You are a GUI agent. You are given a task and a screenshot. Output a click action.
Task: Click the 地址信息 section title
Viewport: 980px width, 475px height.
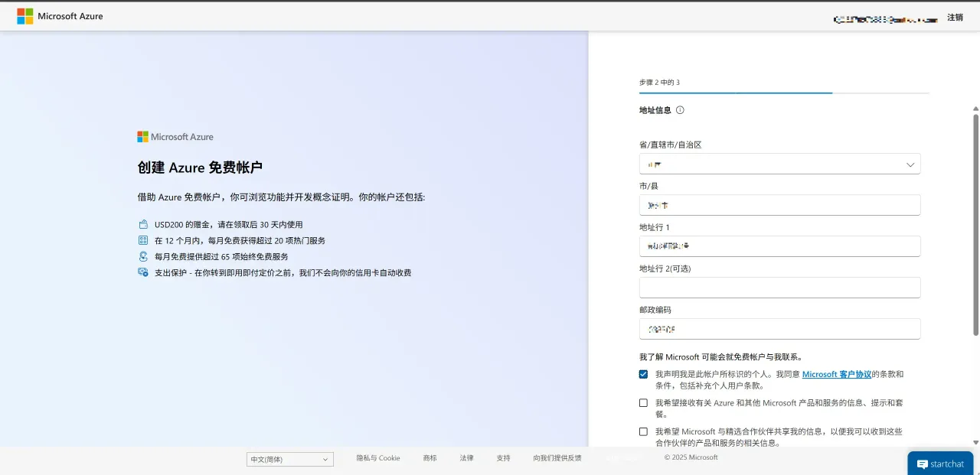pyautogui.click(x=655, y=110)
